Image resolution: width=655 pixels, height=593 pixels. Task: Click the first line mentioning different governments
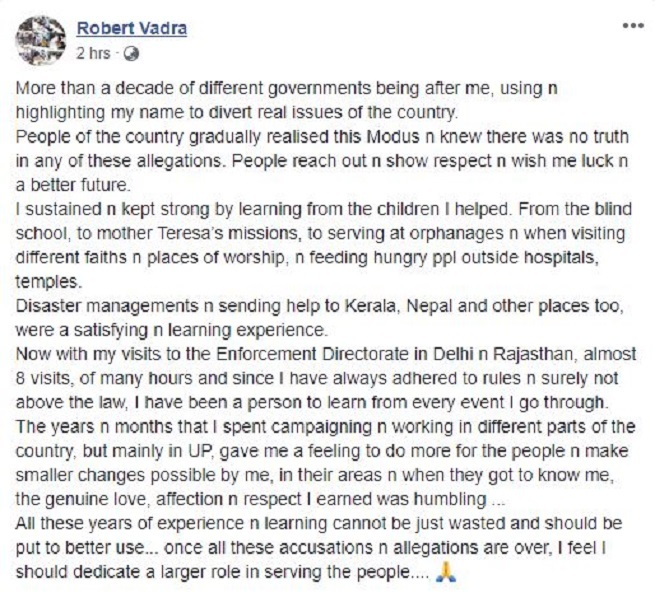287,89
